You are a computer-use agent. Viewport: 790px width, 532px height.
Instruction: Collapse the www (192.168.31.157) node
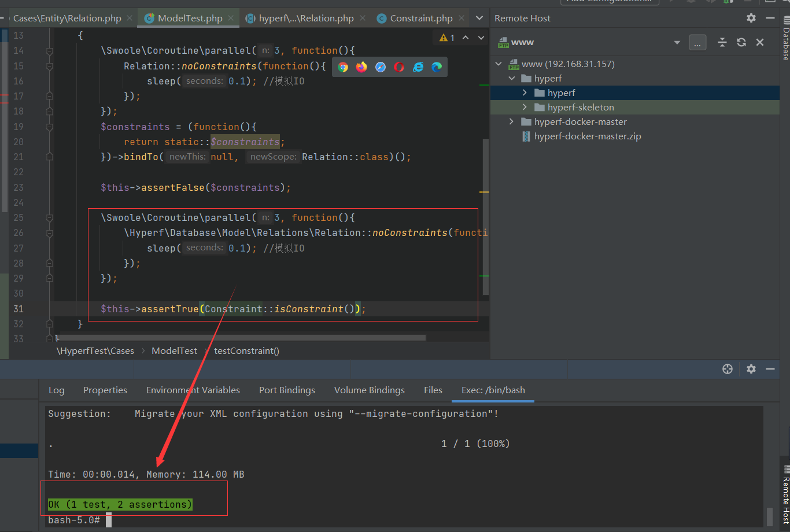point(498,64)
